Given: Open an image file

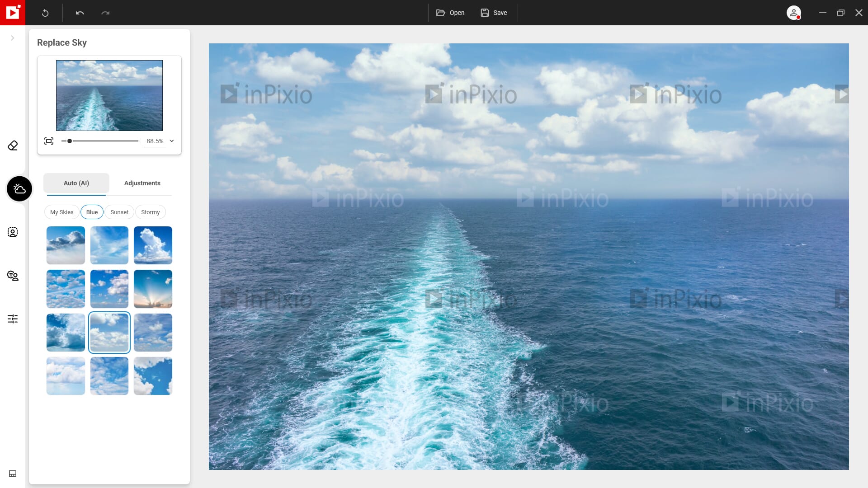Looking at the screenshot, I should [450, 13].
